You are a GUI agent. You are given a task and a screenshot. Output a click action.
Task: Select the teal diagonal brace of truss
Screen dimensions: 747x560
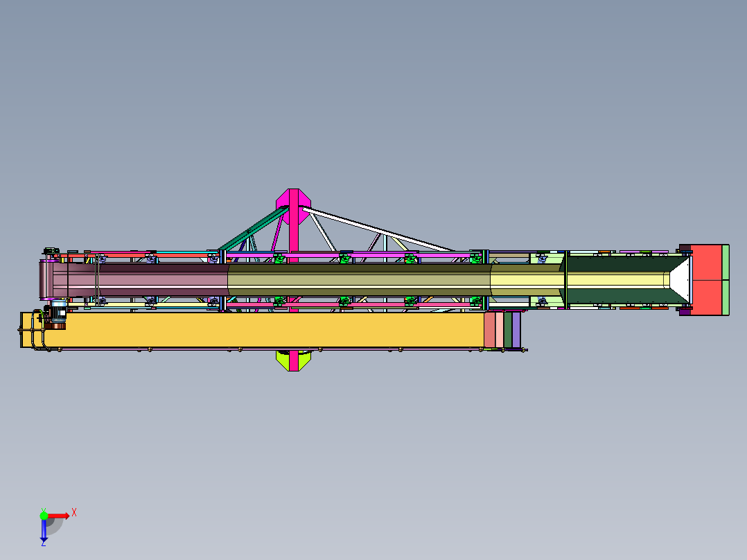coord(254,229)
